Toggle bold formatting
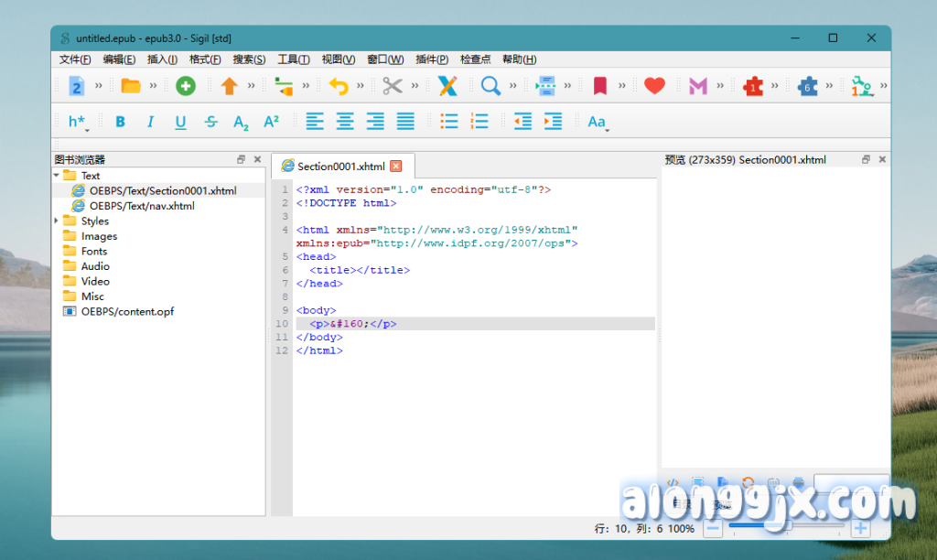Screen dimensions: 937x560 [120, 122]
